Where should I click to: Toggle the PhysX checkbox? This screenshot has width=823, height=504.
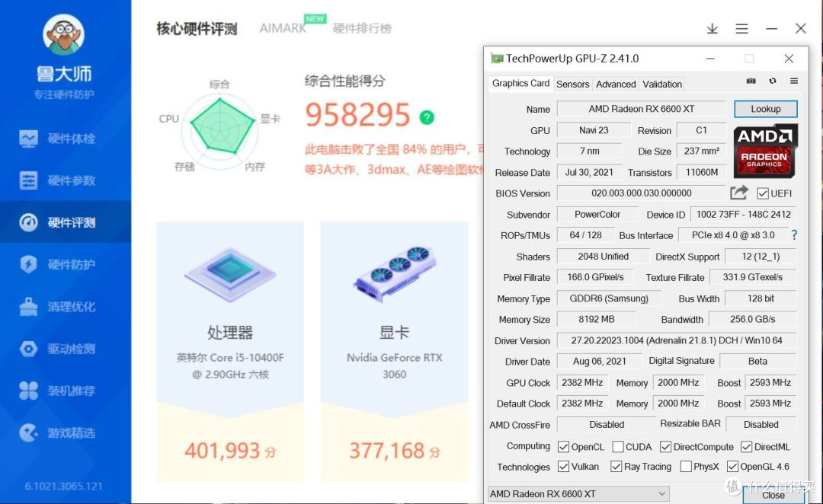tap(686, 466)
